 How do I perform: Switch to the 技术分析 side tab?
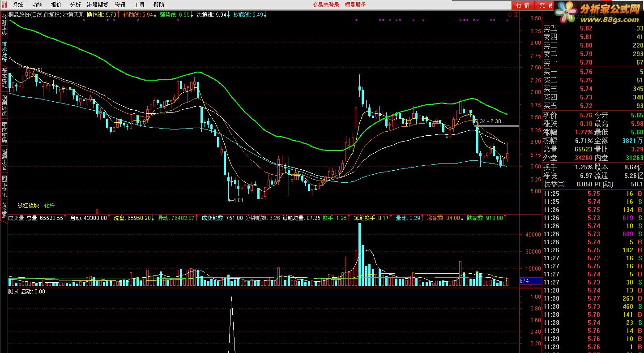point(4,52)
